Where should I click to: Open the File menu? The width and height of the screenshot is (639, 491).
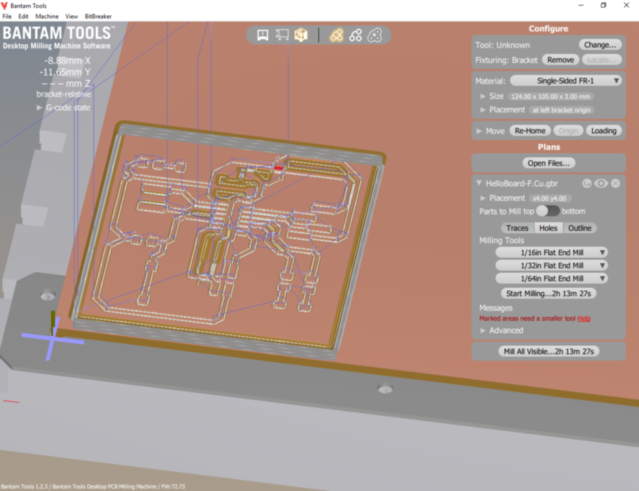pos(7,16)
